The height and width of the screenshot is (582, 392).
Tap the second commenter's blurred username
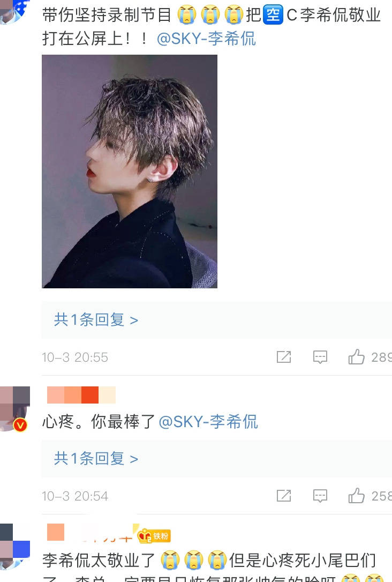pyautogui.click(x=81, y=395)
